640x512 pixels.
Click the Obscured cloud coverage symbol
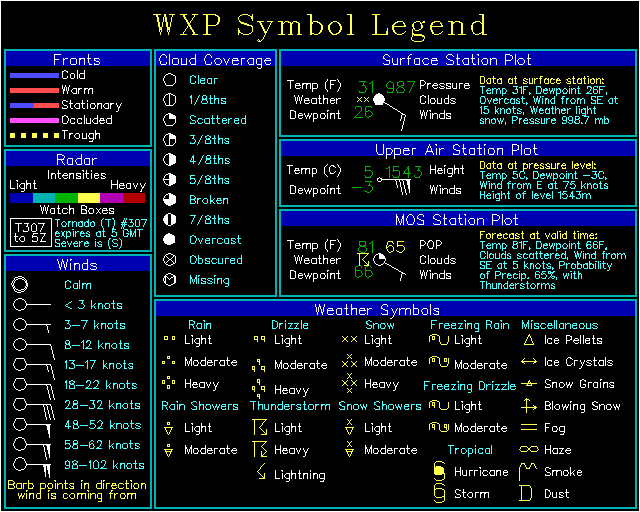coord(169,260)
